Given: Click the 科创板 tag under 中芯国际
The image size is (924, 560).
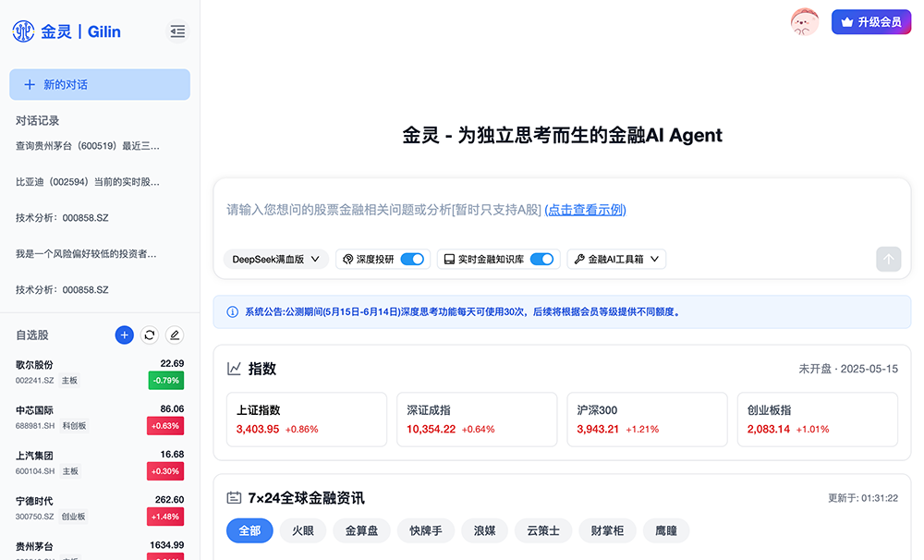Looking at the screenshot, I should 74,426.
